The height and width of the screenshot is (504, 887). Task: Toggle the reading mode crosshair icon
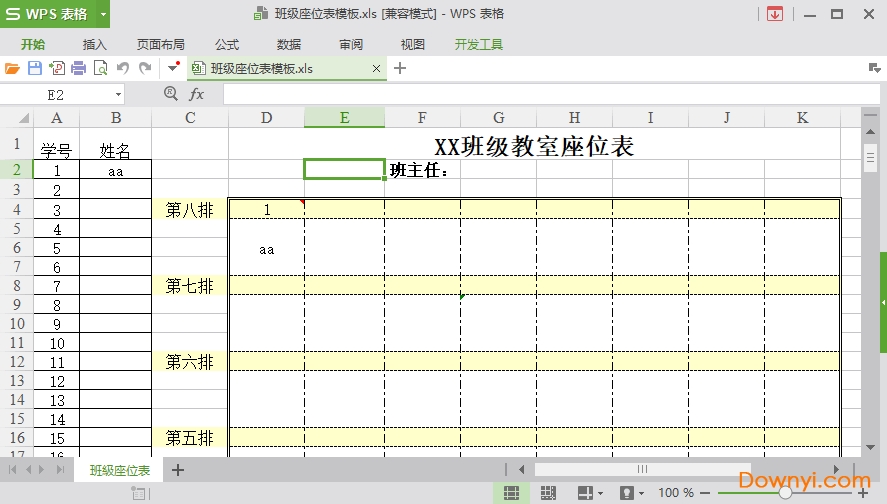click(x=585, y=493)
